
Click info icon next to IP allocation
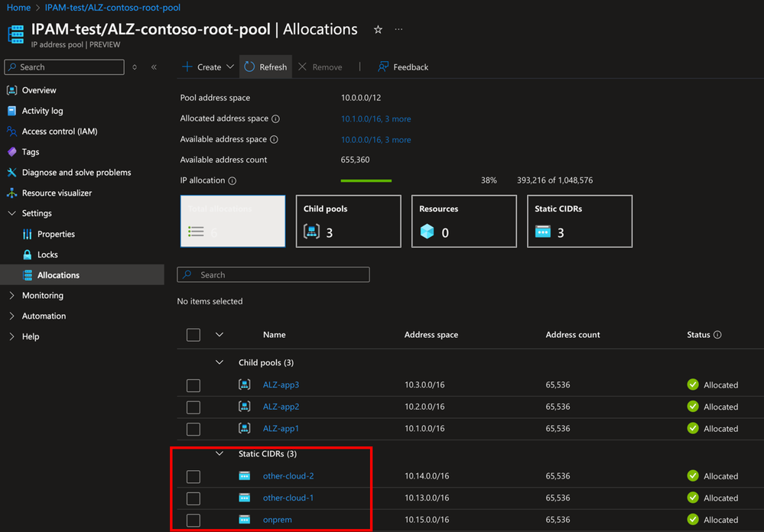tap(232, 180)
